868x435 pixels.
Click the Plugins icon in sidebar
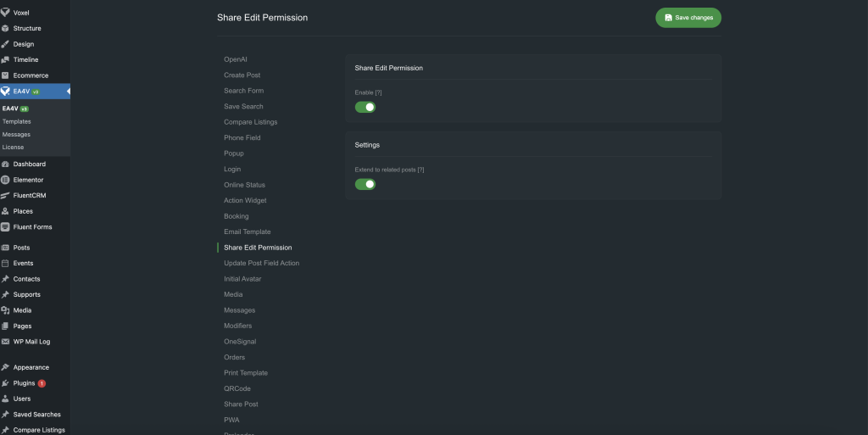6,383
